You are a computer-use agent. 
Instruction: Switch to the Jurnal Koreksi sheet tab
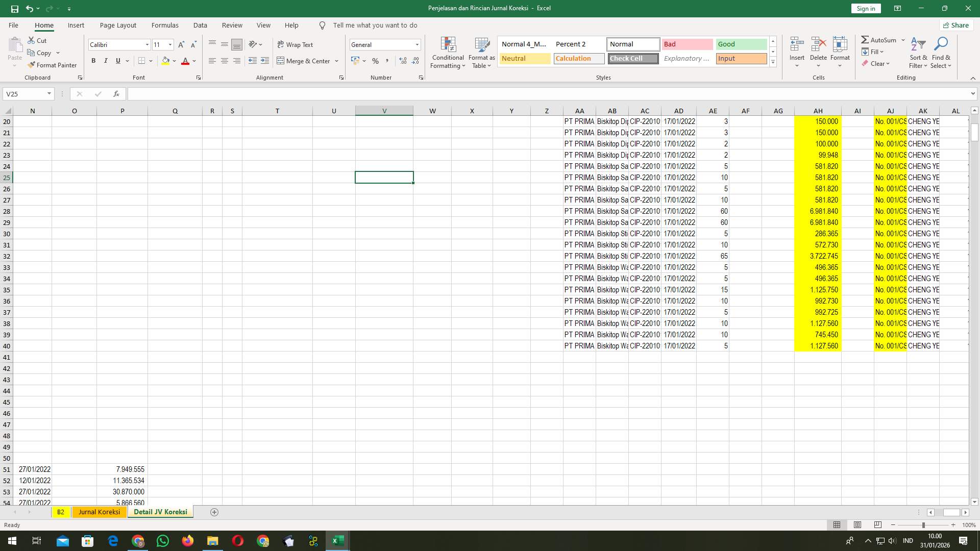point(99,512)
